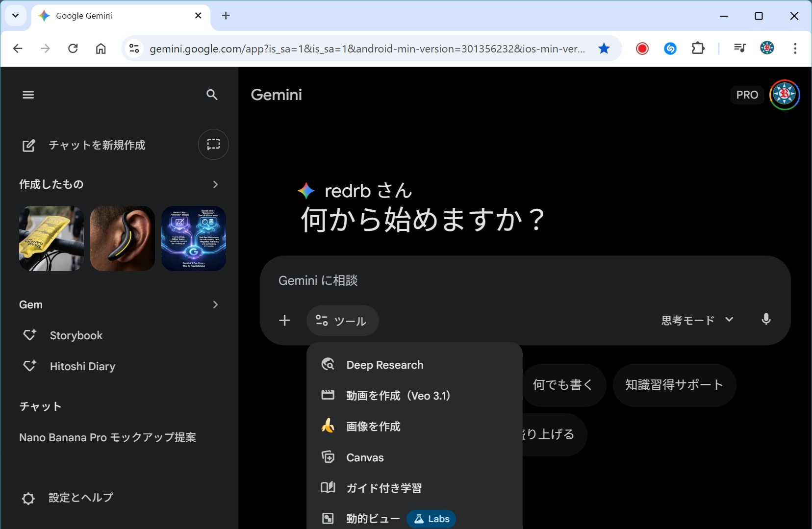Choose Canvas in the tools menu
The width and height of the screenshot is (812, 529).
point(365,457)
